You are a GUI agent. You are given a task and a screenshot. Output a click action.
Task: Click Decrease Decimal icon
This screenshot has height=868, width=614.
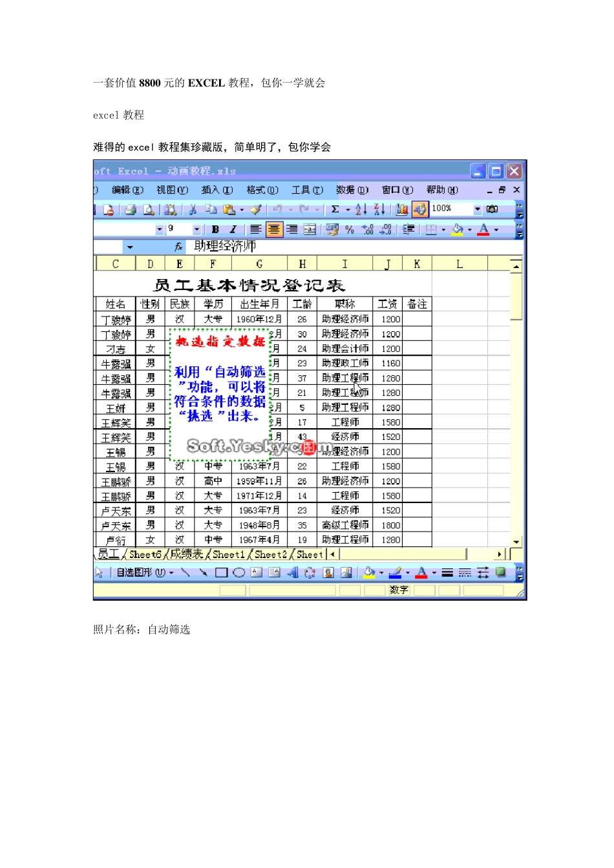coord(386,229)
